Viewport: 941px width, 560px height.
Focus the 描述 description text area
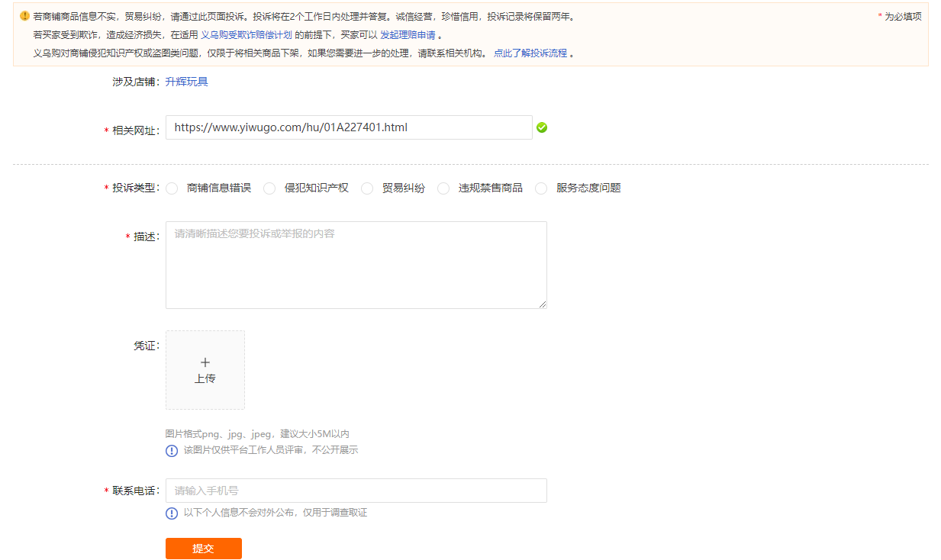coord(356,265)
